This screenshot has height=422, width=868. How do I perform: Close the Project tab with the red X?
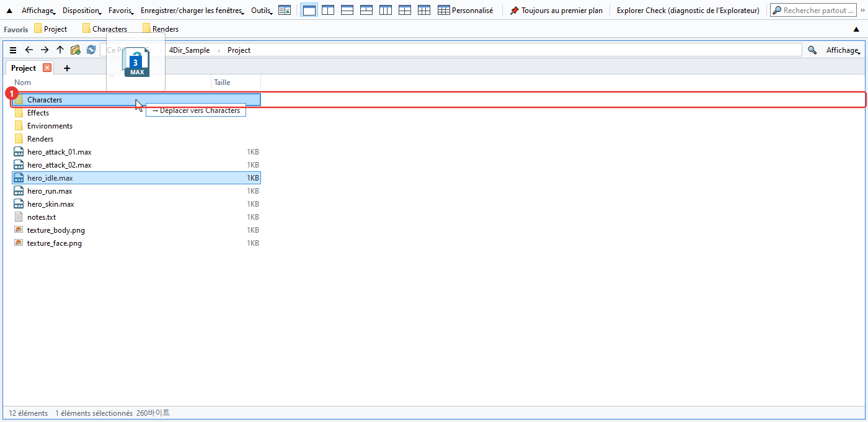[47, 68]
